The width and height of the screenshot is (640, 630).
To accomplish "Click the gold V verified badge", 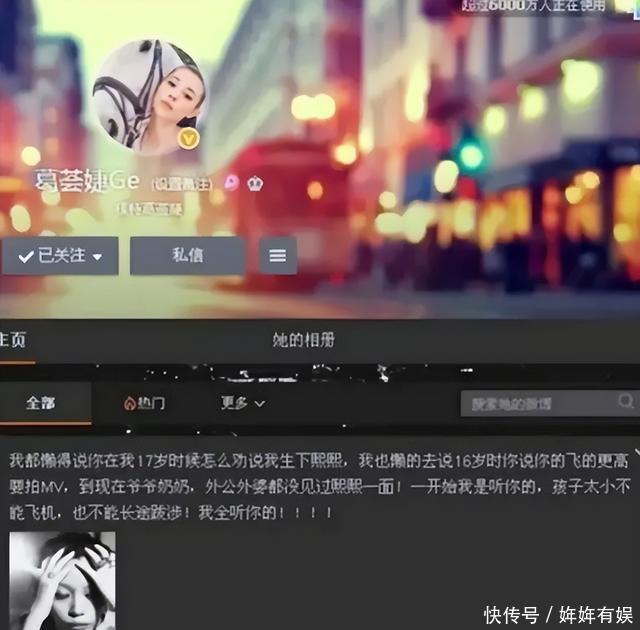I will (187, 139).
